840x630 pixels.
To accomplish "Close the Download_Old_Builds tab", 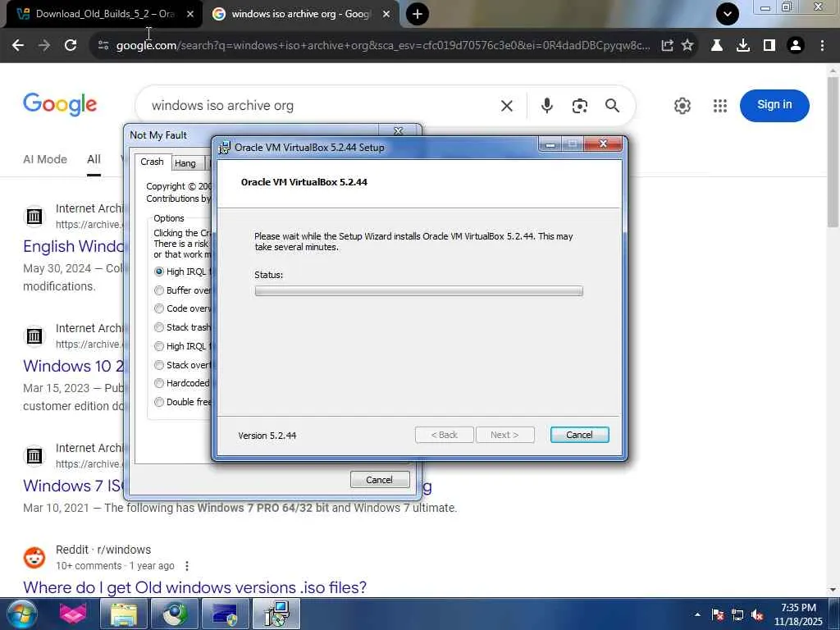I will click(x=190, y=15).
